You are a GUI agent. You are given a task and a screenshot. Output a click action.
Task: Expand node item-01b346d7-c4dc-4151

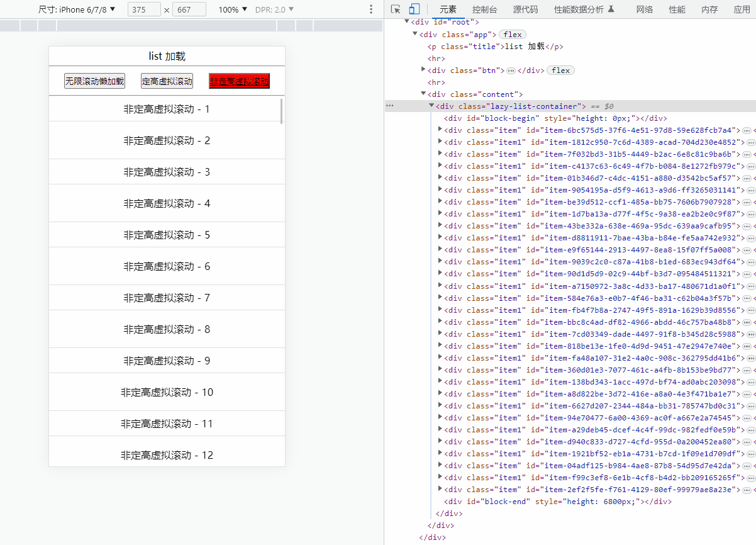tap(440, 177)
